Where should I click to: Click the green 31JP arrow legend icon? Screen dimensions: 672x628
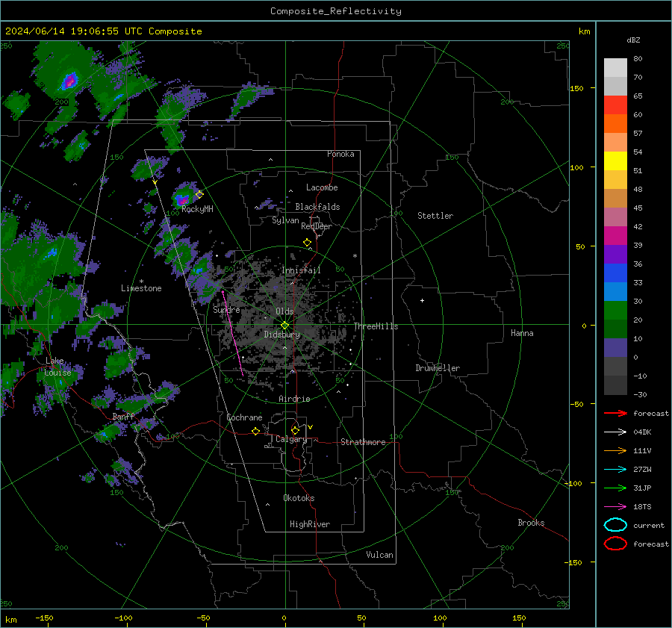coord(615,488)
